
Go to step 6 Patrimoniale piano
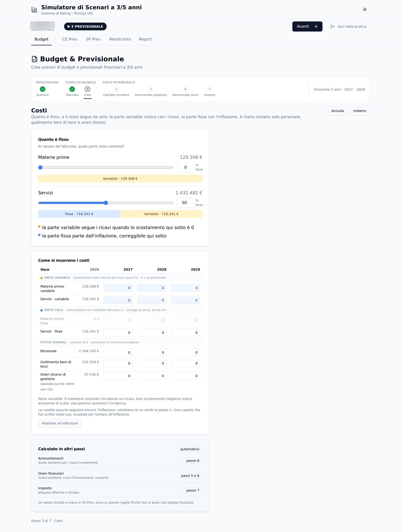185,89
